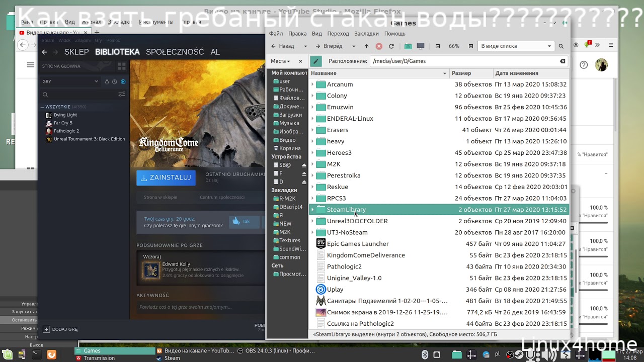The image size is (644, 362).
Task: Click thumbs-up Tak recommend button
Action: pyautogui.click(x=244, y=222)
